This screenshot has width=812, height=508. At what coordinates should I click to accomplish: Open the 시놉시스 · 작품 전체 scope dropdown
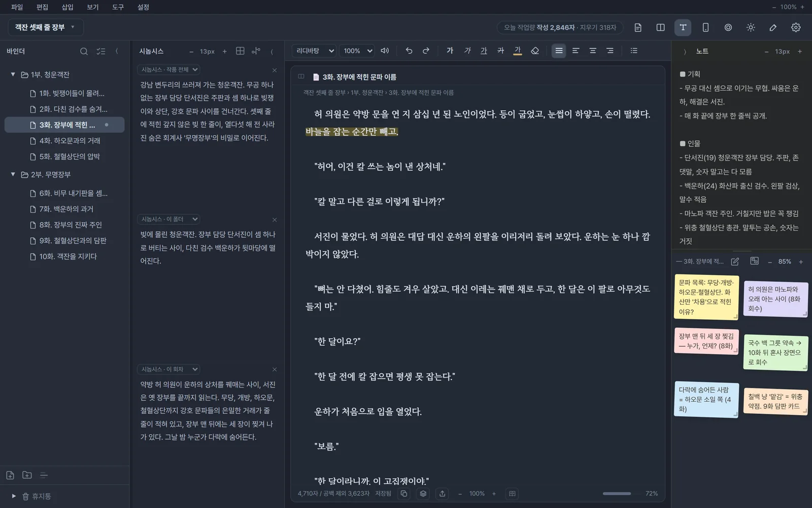(x=169, y=70)
